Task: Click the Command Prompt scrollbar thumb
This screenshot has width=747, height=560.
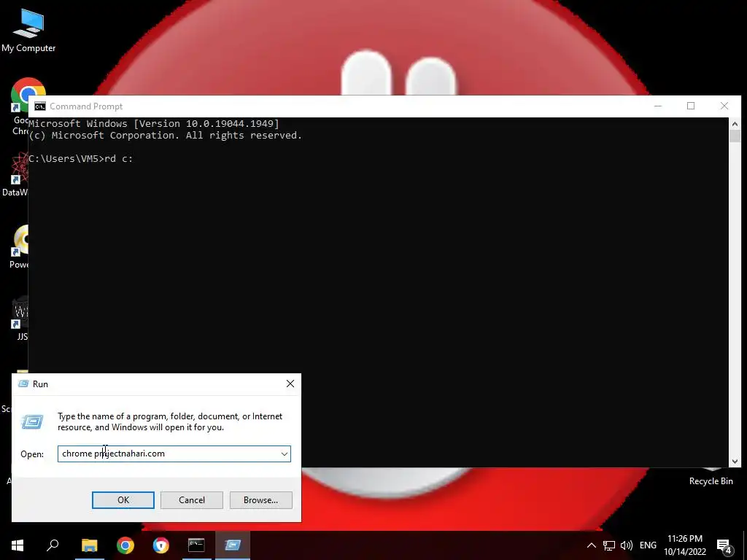Action: (735, 136)
